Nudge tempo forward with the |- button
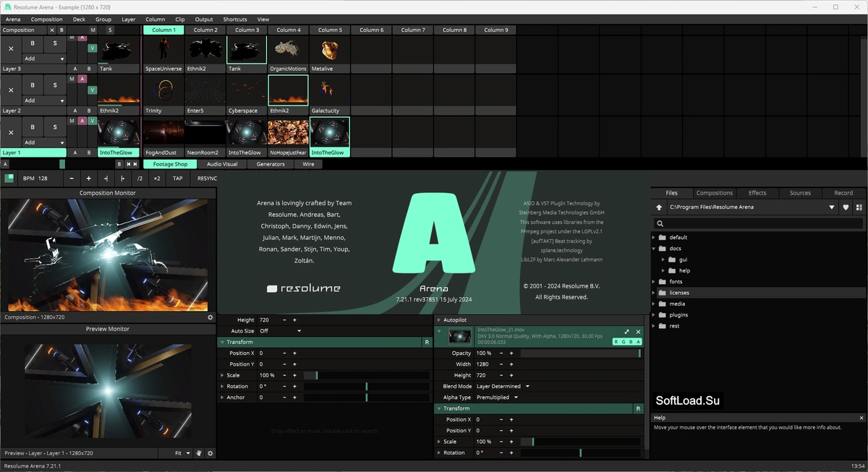868x472 pixels. point(122,178)
